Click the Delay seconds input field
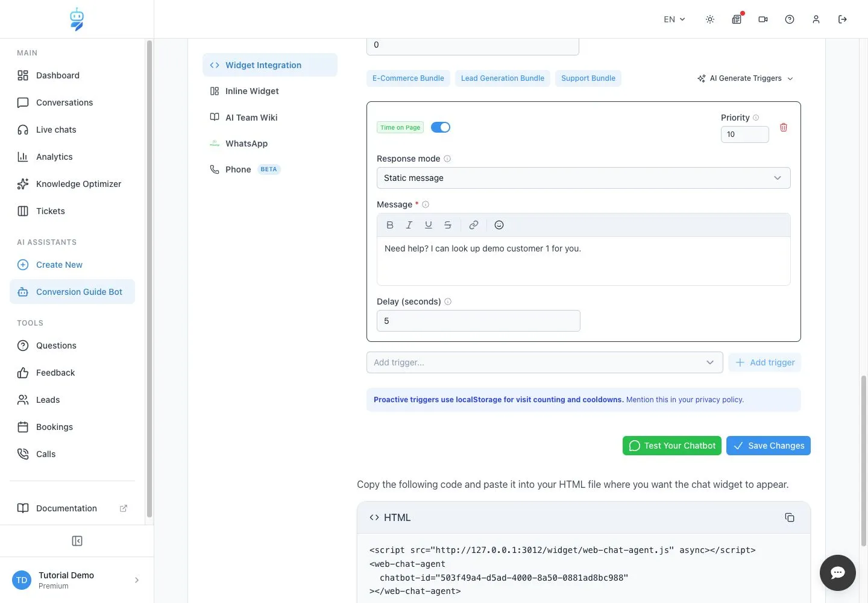The width and height of the screenshot is (868, 603). tap(479, 321)
